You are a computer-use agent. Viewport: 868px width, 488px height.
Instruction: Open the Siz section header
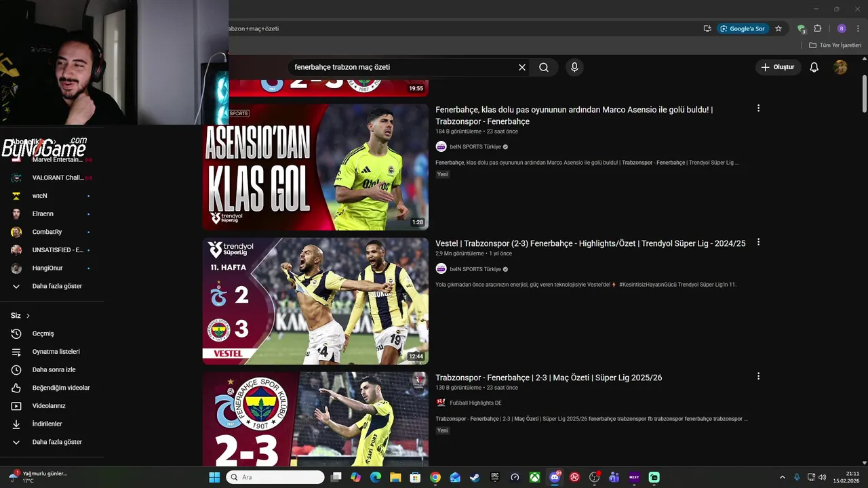click(x=20, y=315)
